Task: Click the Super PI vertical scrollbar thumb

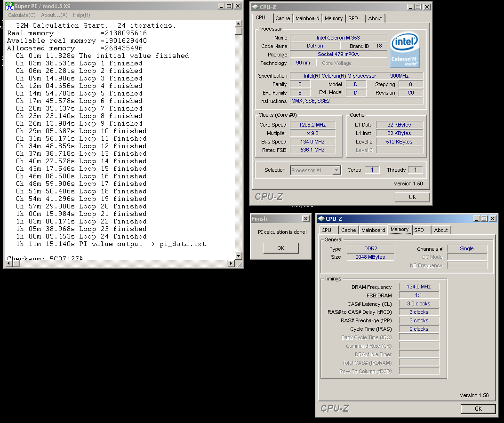Action: click(238, 31)
